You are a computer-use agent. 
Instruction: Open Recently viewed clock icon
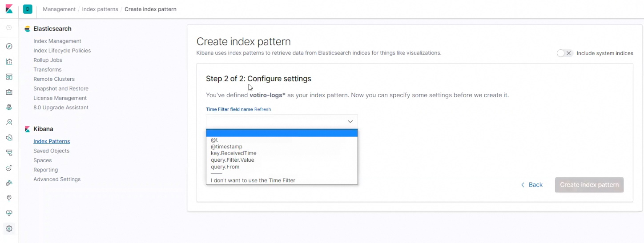[9, 28]
